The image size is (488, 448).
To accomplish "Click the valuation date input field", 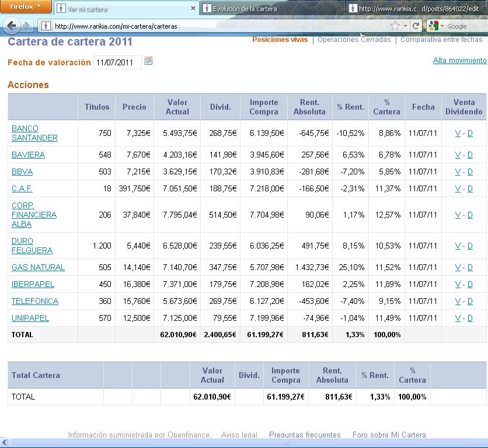I will tap(117, 62).
